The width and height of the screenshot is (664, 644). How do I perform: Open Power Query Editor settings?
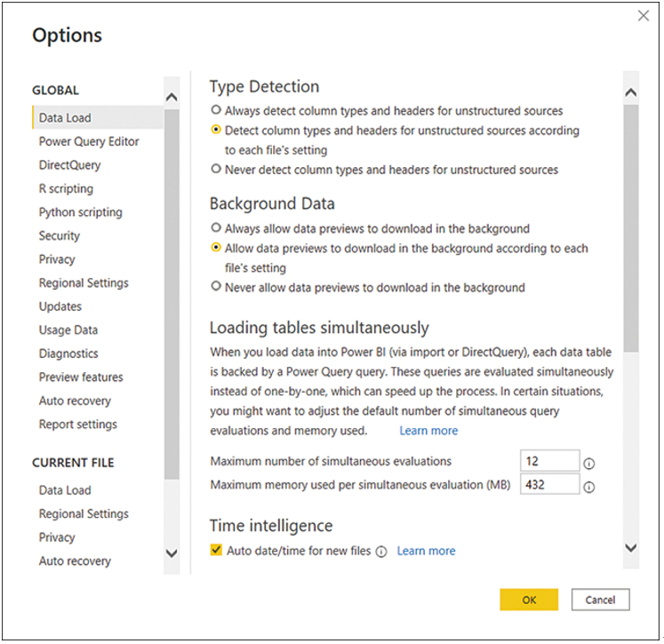click(x=89, y=141)
